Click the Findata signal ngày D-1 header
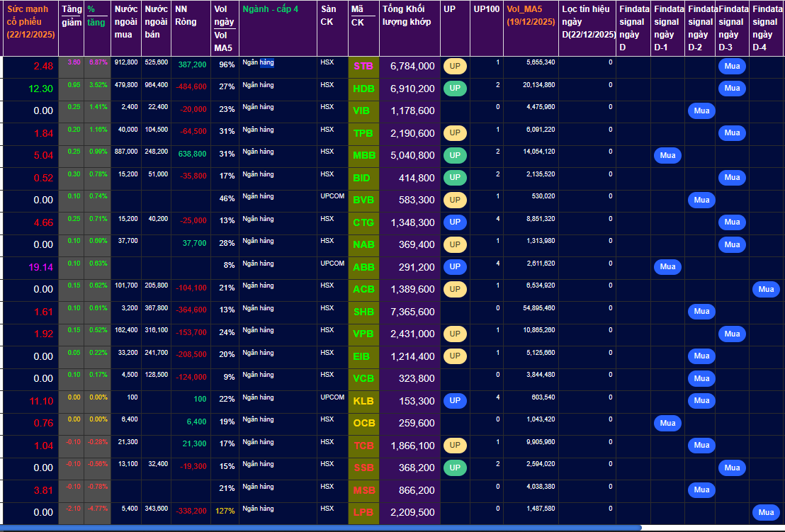 coord(667,28)
